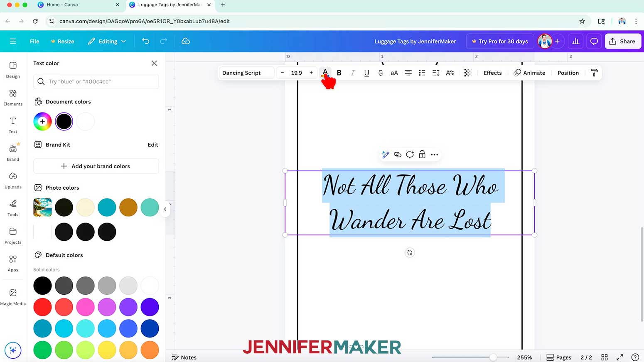Screen dimensions: 644x362
Task: Toggle italic formatting
Action: (353, 73)
